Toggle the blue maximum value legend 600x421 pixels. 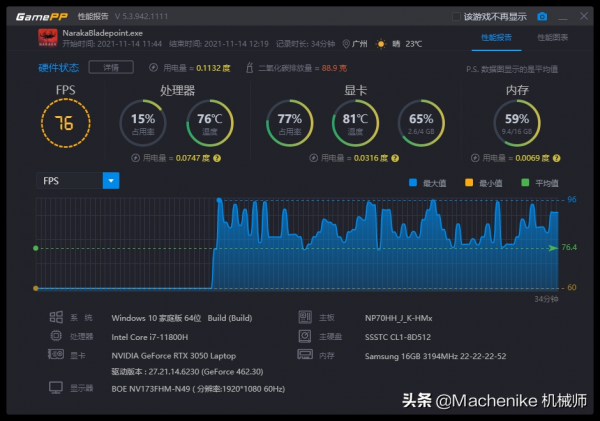coord(412,183)
